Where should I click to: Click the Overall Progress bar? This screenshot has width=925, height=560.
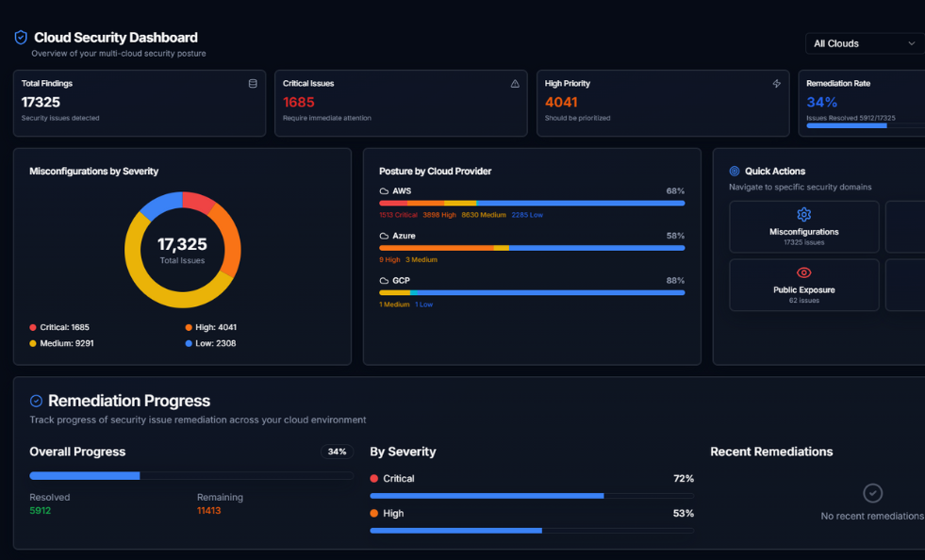pos(191,476)
